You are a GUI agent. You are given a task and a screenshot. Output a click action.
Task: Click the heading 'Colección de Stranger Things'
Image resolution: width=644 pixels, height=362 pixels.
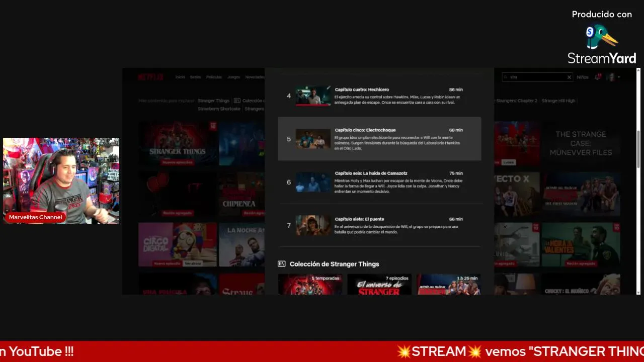[334, 264]
